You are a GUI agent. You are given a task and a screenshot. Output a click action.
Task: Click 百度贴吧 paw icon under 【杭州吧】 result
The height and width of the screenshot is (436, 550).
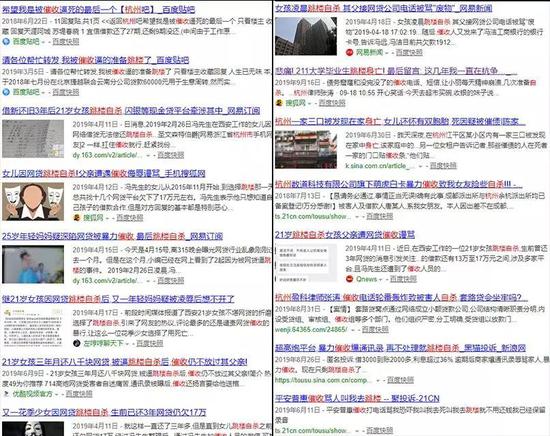(x=6, y=41)
